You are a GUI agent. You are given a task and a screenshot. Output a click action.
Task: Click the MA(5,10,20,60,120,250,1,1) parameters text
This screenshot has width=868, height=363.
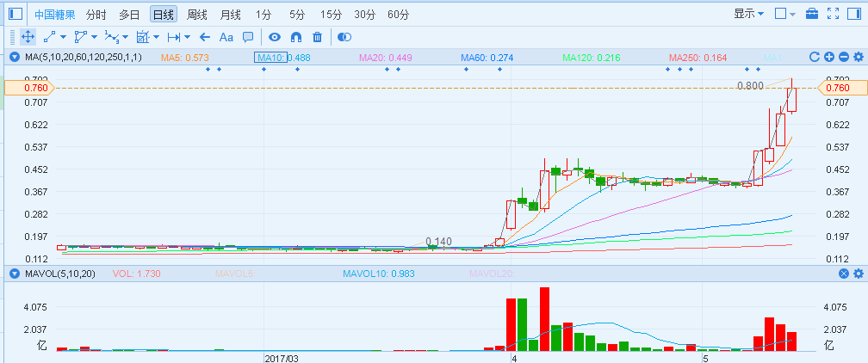pyautogui.click(x=83, y=58)
